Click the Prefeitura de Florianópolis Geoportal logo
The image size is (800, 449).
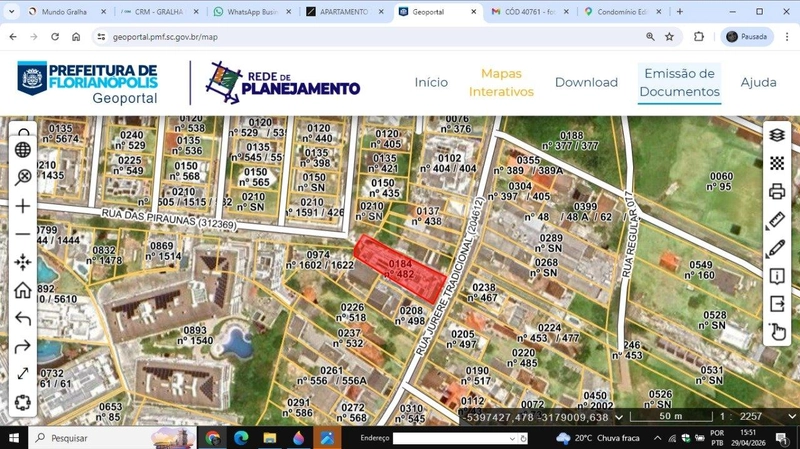87,83
